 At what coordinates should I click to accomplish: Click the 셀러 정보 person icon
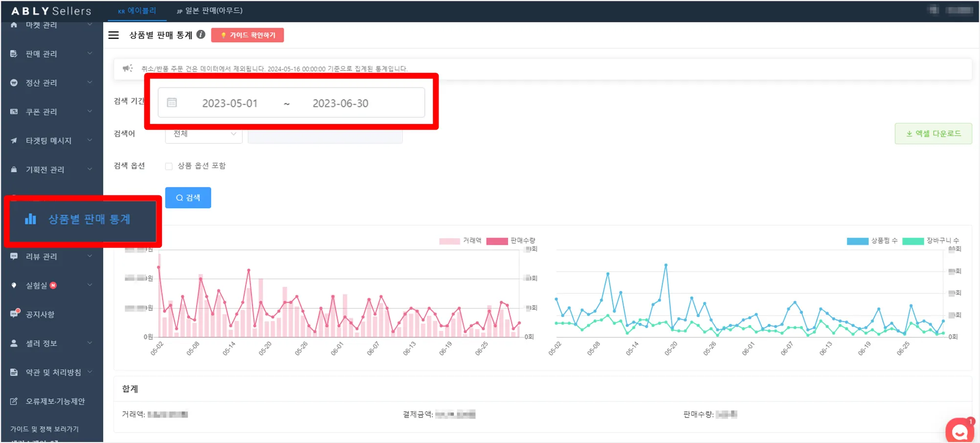pyautogui.click(x=14, y=343)
